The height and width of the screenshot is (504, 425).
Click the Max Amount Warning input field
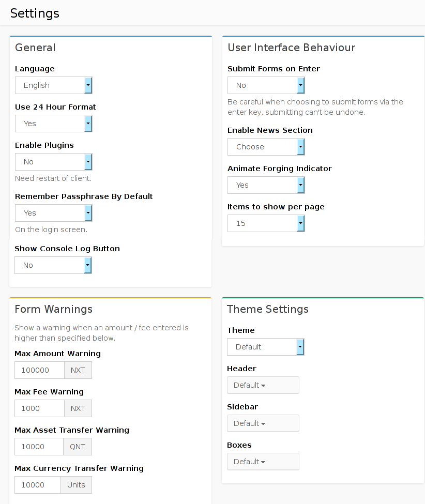coord(39,370)
